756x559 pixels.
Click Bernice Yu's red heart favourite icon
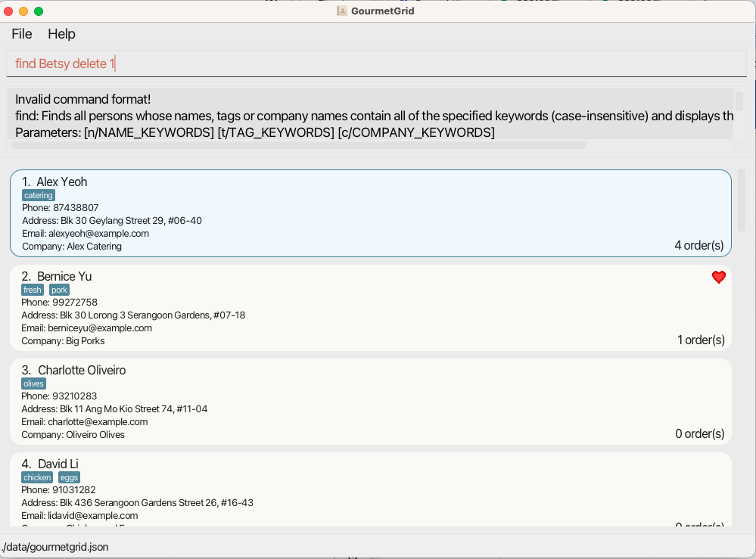click(x=718, y=277)
